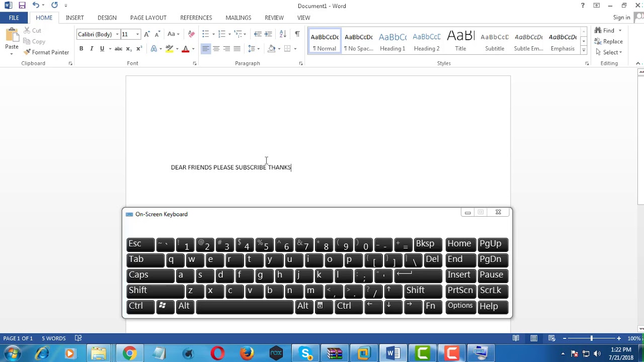Screen dimensions: 644x362
Task: Switch to the PAGE LAYOUT tab
Action: (x=148, y=18)
